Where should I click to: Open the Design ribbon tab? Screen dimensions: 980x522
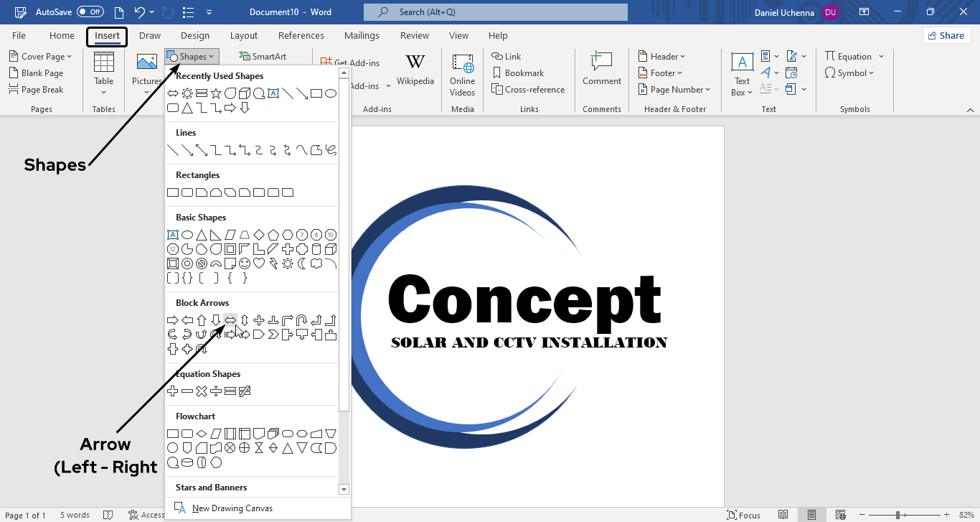(195, 36)
